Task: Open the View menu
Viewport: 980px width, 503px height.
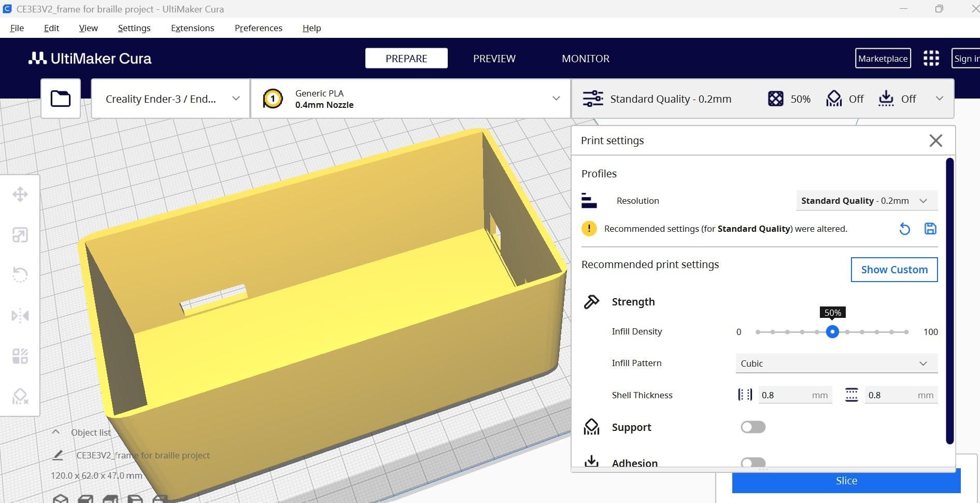Action: click(88, 28)
